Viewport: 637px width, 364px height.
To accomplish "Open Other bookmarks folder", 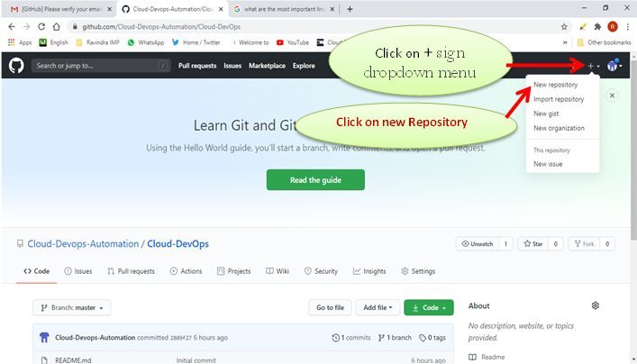I will point(604,42).
